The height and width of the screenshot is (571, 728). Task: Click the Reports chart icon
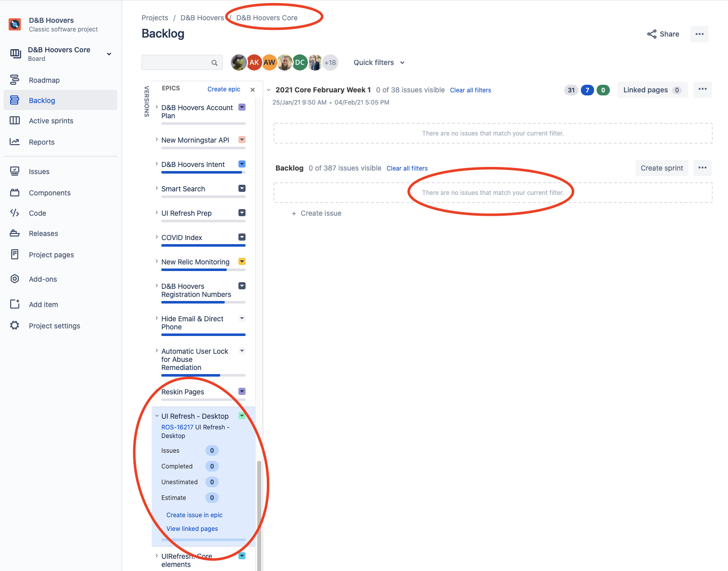[15, 142]
